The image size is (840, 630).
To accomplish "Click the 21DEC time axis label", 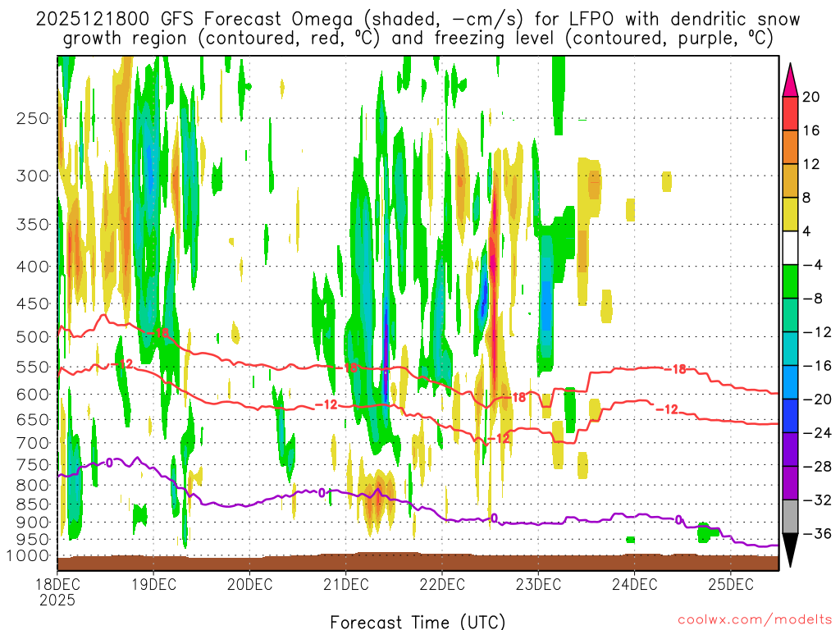I will [346, 584].
